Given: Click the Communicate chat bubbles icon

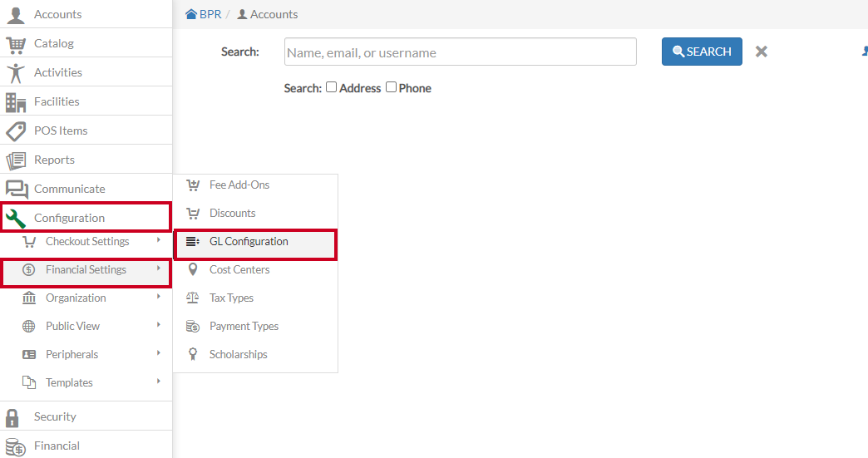Looking at the screenshot, I should pos(17,190).
